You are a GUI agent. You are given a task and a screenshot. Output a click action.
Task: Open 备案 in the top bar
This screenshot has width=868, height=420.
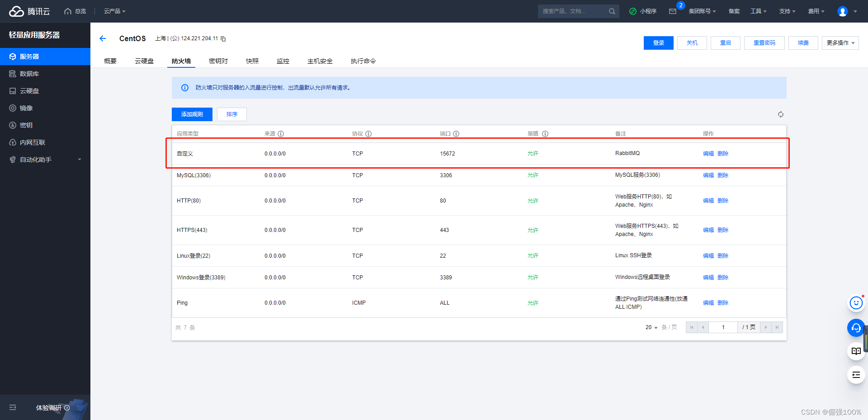[734, 11]
